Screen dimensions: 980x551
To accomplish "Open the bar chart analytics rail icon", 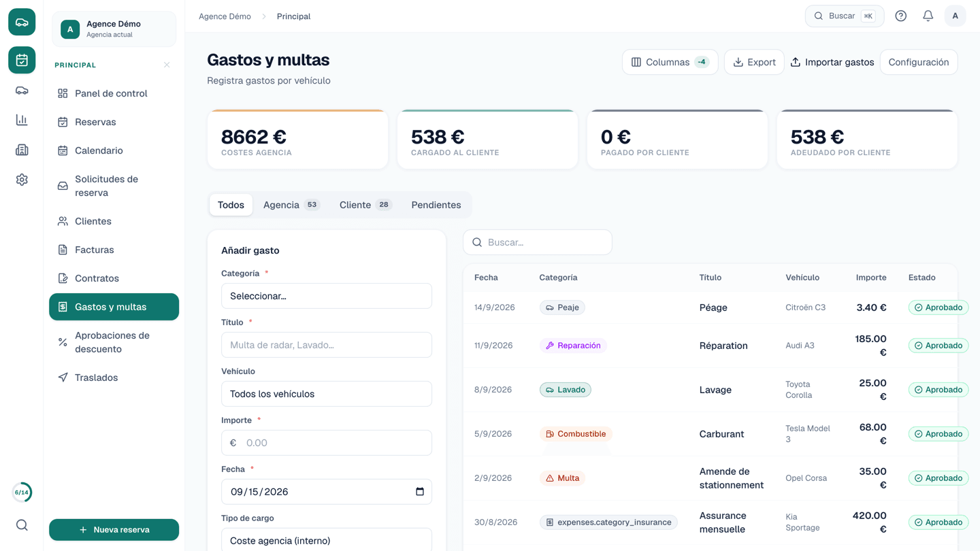I will 22,120.
